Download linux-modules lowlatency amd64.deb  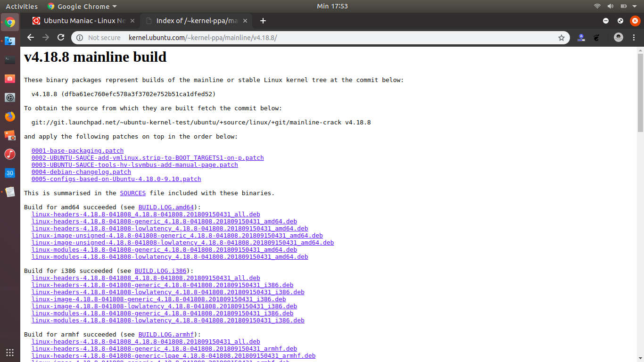pos(170,257)
